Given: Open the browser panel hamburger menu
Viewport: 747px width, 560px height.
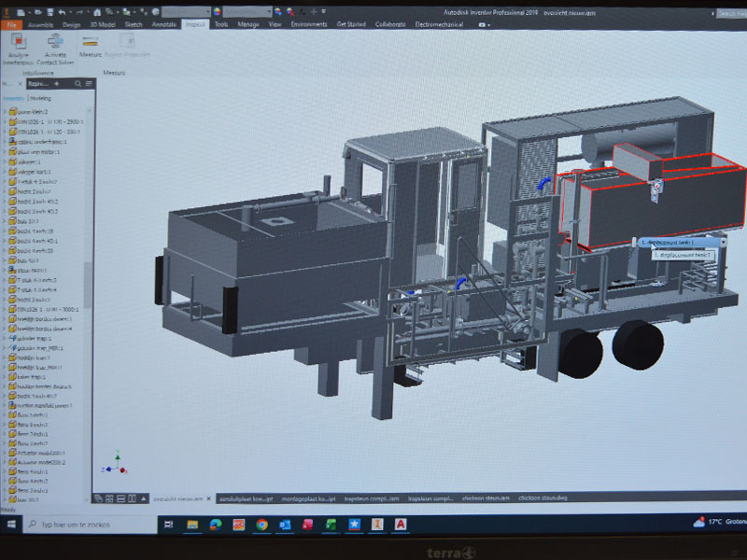Looking at the screenshot, I should [89, 84].
